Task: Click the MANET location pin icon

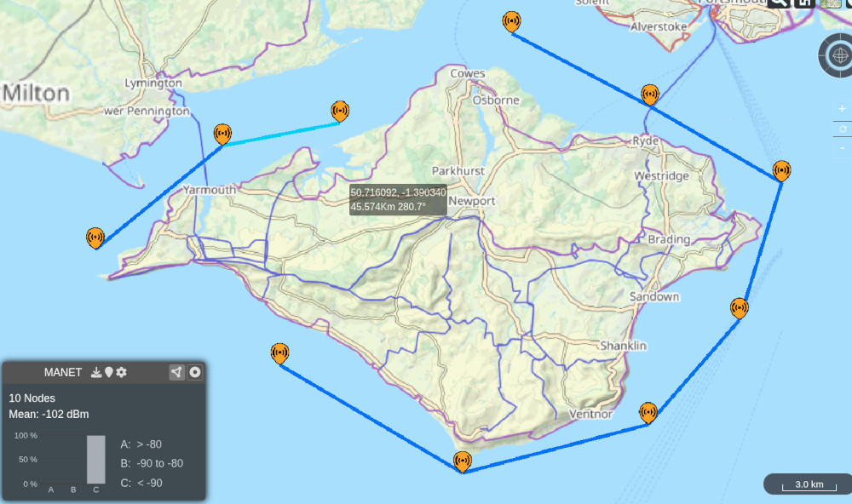Action: point(109,372)
